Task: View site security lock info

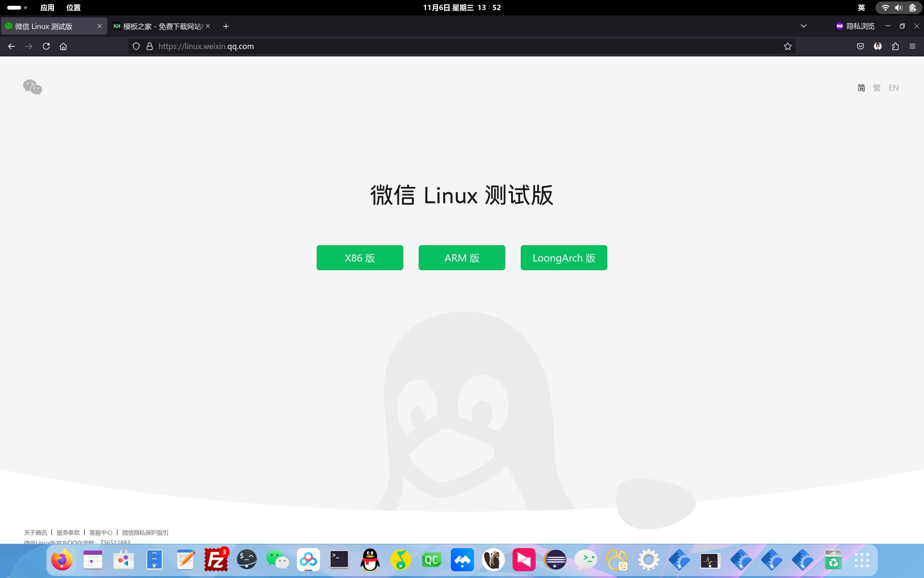Action: (x=150, y=46)
